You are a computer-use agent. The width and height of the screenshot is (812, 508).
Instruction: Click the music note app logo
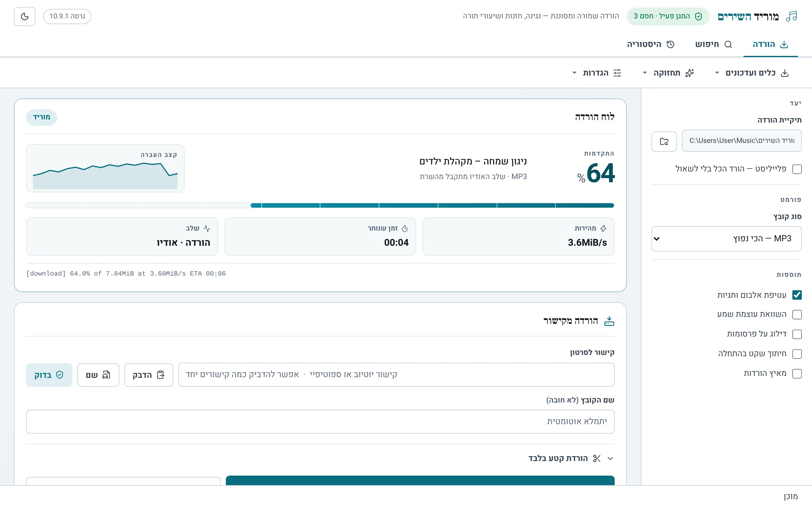[x=791, y=16]
